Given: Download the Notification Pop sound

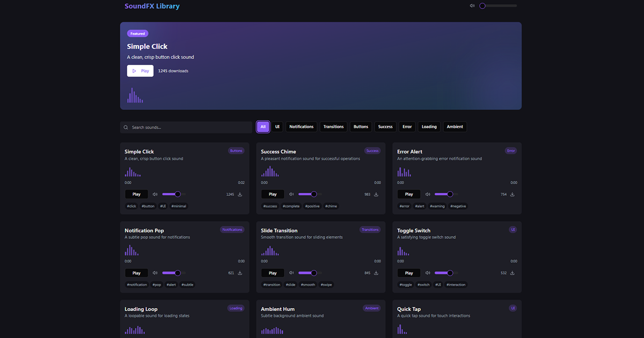Looking at the screenshot, I should pos(240,273).
